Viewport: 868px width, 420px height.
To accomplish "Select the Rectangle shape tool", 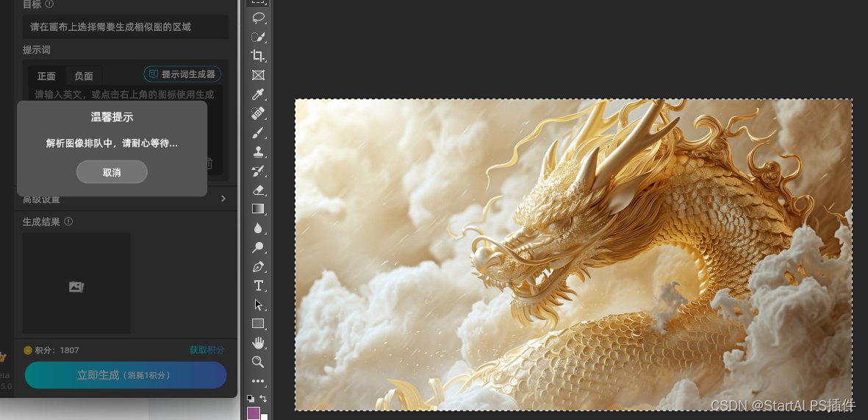I will (x=258, y=324).
